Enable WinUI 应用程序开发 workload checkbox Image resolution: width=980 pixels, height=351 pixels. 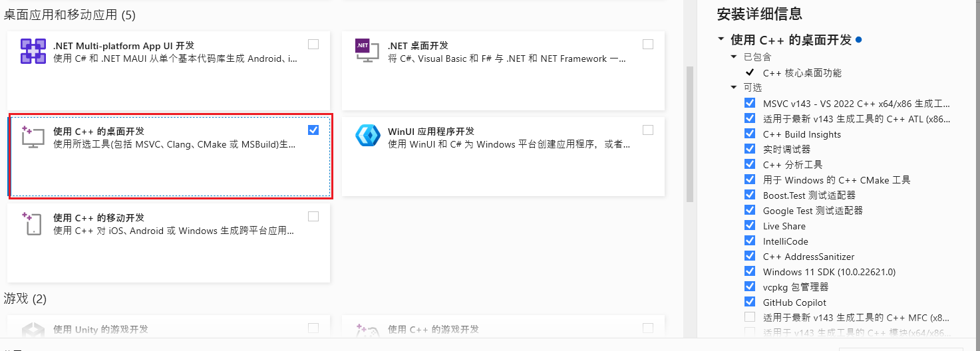click(648, 130)
